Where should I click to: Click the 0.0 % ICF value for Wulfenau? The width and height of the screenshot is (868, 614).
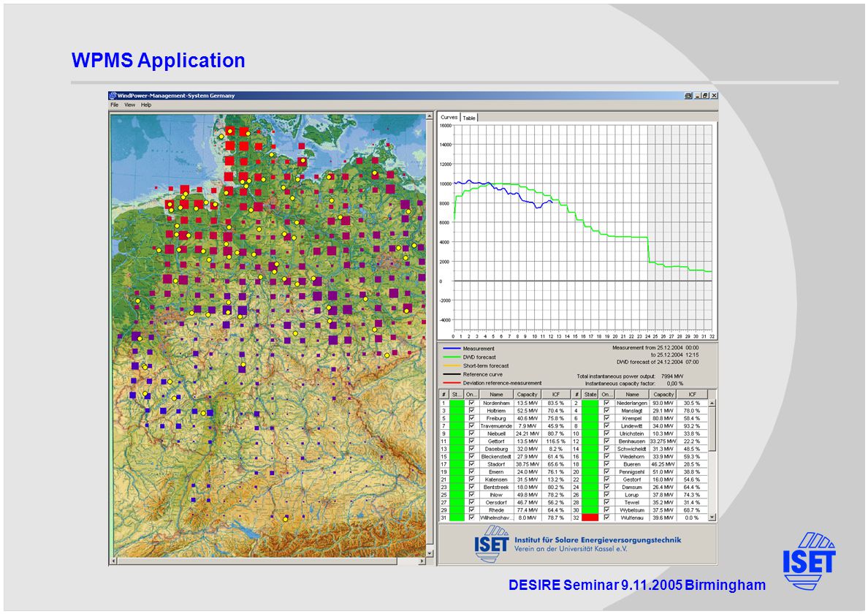692,518
